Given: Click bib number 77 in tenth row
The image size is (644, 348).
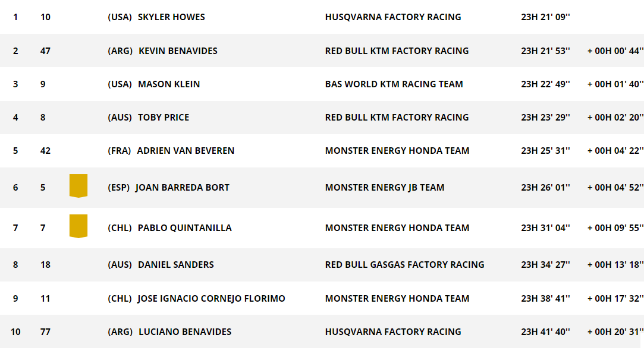Looking at the screenshot, I should pyautogui.click(x=45, y=331).
